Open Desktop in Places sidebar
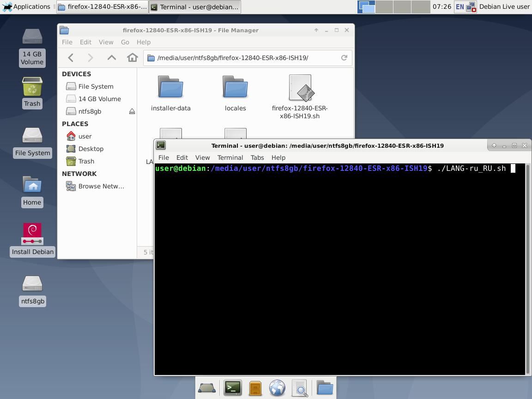This screenshot has width=532, height=399. coord(97,149)
